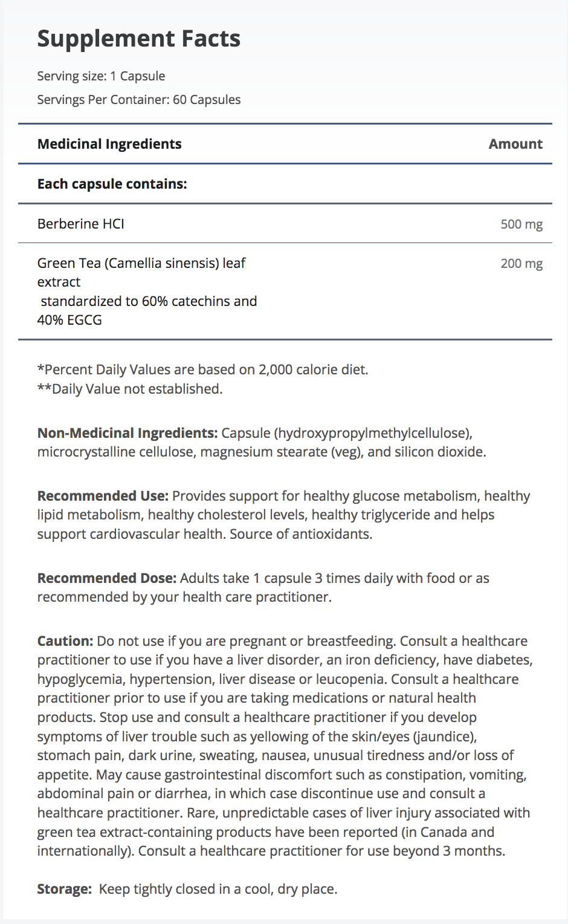Click the Berberine HCl ingredient name

tap(81, 224)
